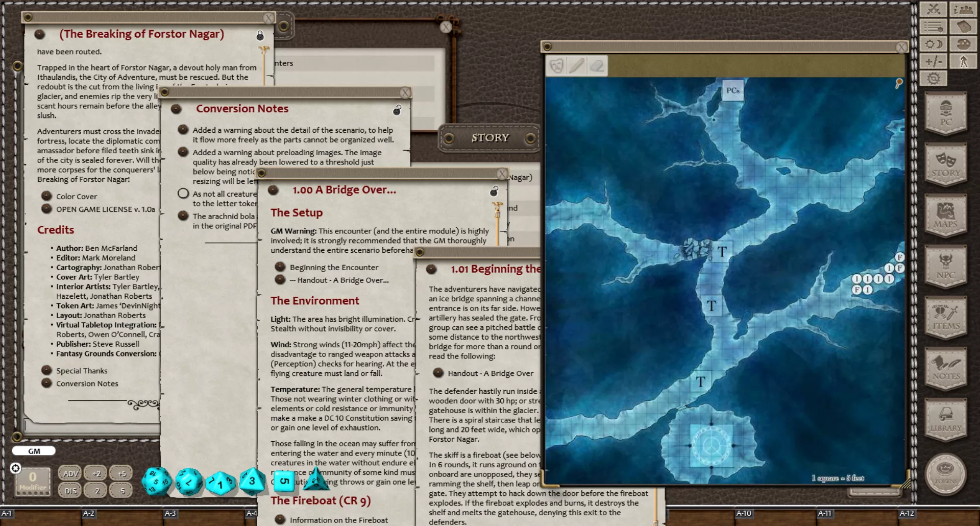980x526 pixels.
Task: Open the Party Sheet icon
Action: pyautogui.click(x=963, y=9)
